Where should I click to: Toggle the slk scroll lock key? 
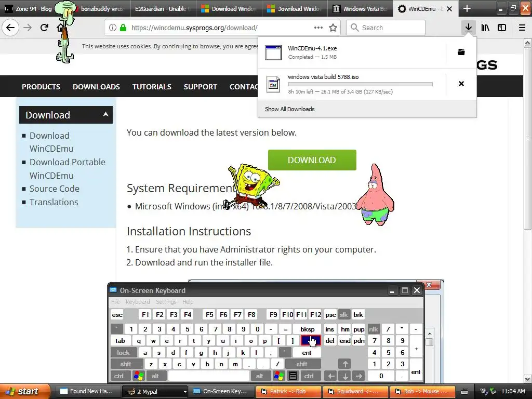point(344,314)
